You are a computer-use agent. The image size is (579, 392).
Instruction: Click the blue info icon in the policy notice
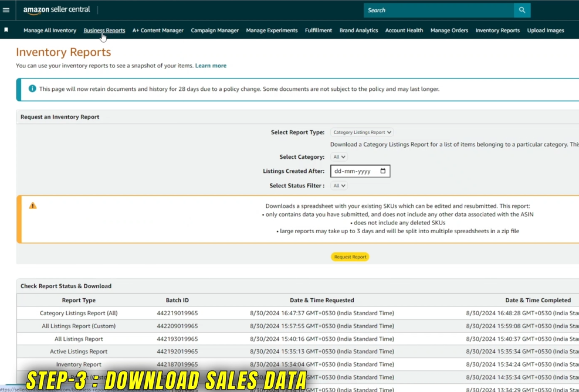point(32,88)
